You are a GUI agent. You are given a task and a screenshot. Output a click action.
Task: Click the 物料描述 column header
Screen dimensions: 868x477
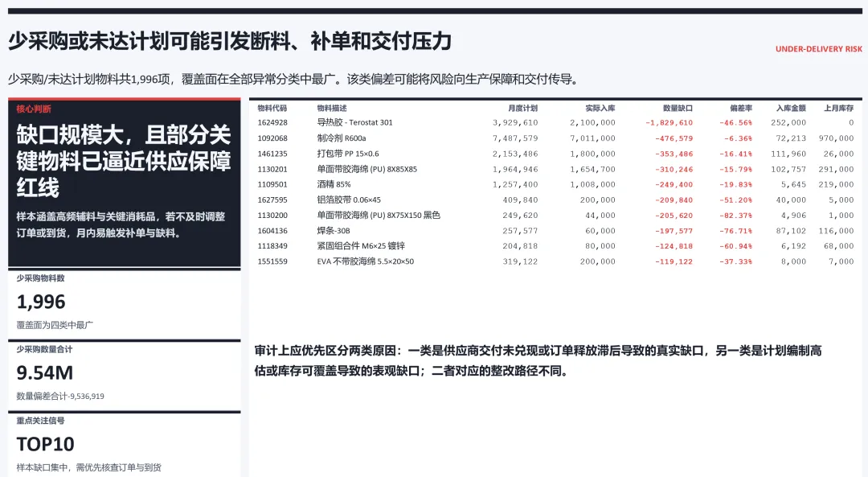click(332, 108)
